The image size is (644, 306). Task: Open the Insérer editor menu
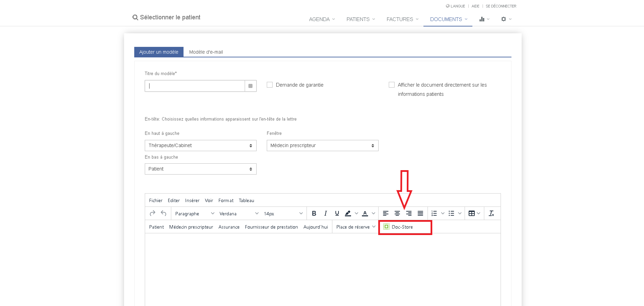point(192,200)
